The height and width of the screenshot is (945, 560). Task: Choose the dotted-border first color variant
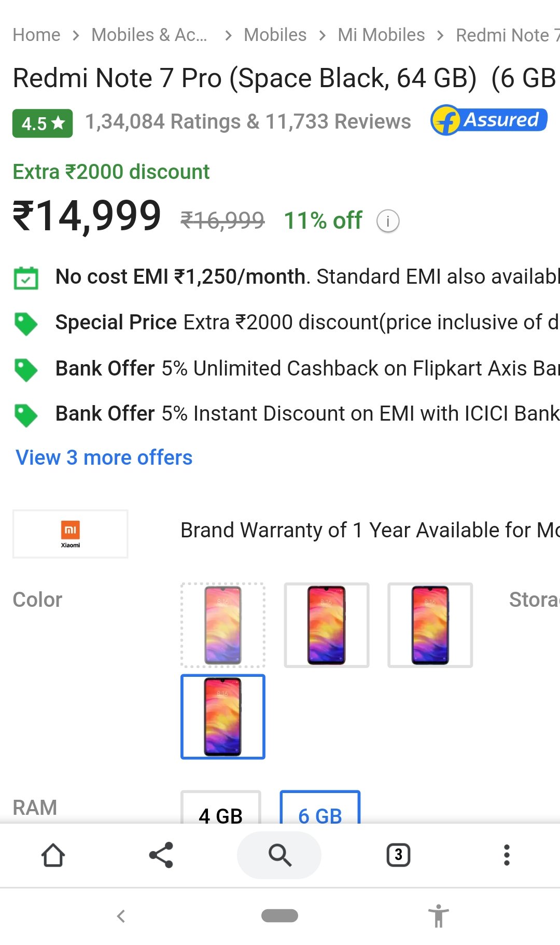point(223,625)
